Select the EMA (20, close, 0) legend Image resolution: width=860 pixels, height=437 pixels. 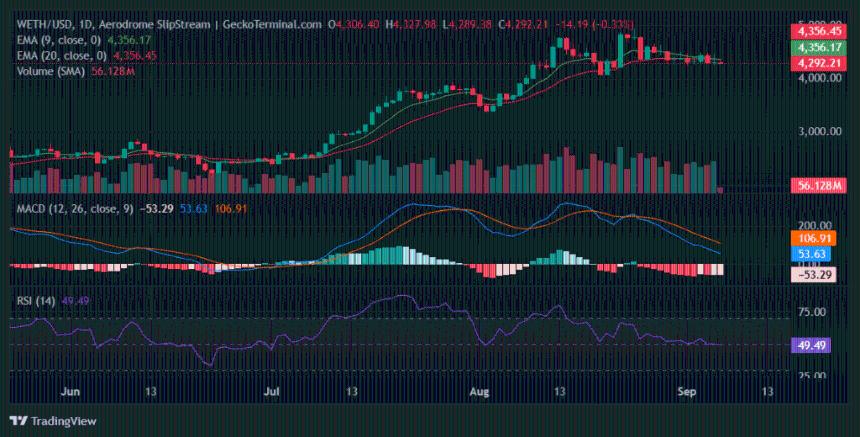tap(63, 55)
